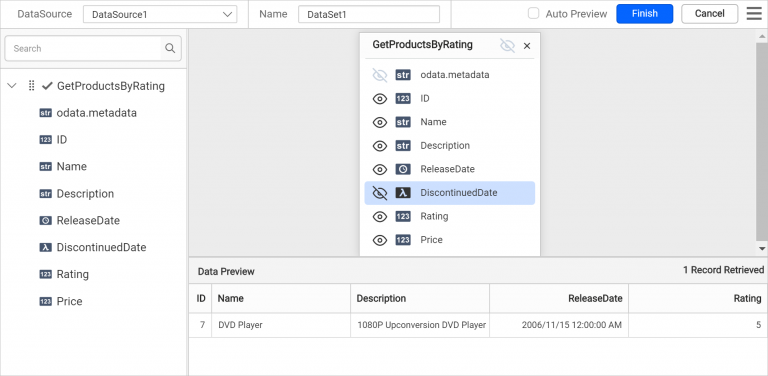
Task: Click the str icon beside Description in tree
Action: click(45, 194)
